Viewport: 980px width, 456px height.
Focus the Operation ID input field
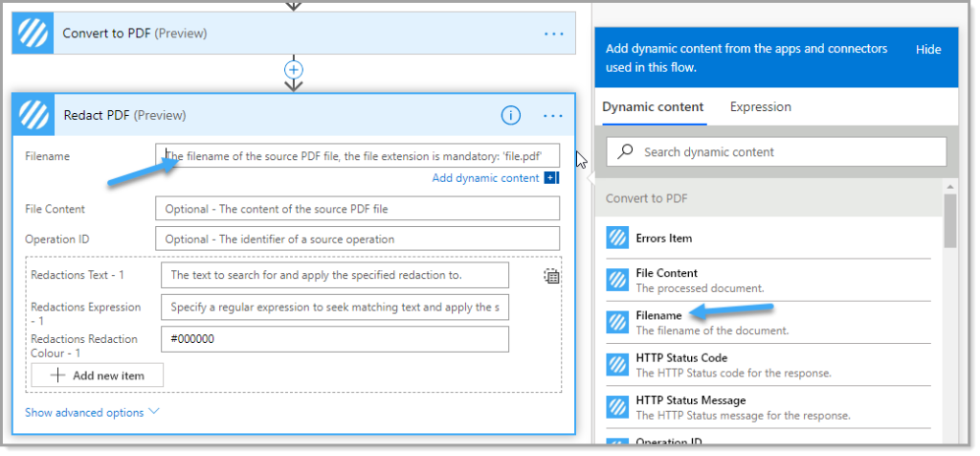coord(358,239)
